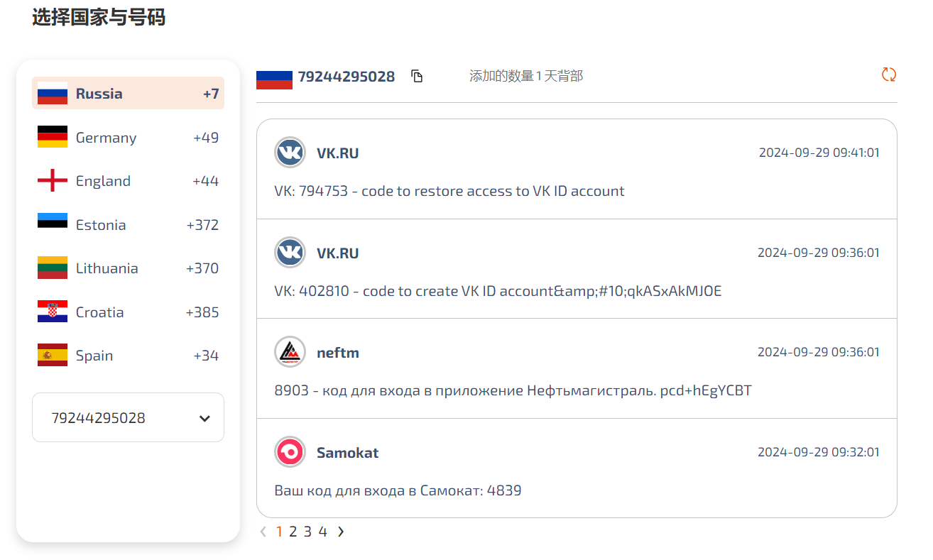Screen dimensions: 933x560
Task: Click the +370 dialing code
Action: pos(202,268)
